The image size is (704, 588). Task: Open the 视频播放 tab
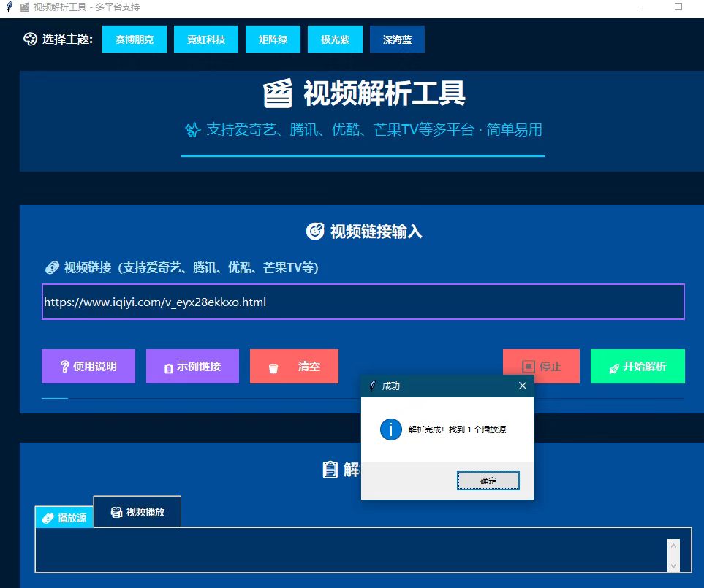tap(137, 512)
